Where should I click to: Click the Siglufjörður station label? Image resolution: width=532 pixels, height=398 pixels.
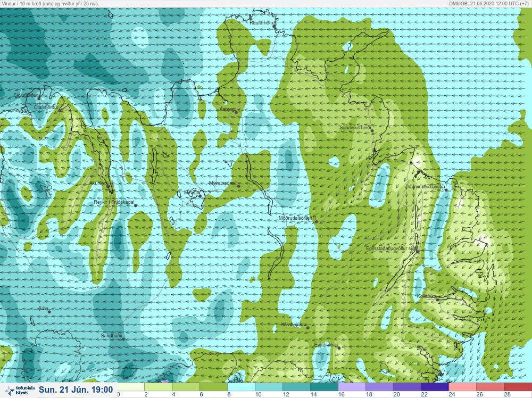pos(26,95)
